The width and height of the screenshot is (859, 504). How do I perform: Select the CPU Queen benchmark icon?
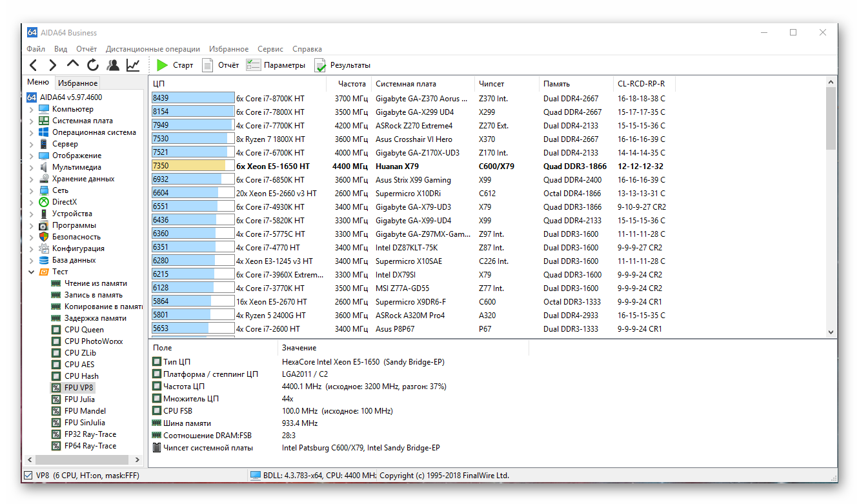[x=56, y=330]
